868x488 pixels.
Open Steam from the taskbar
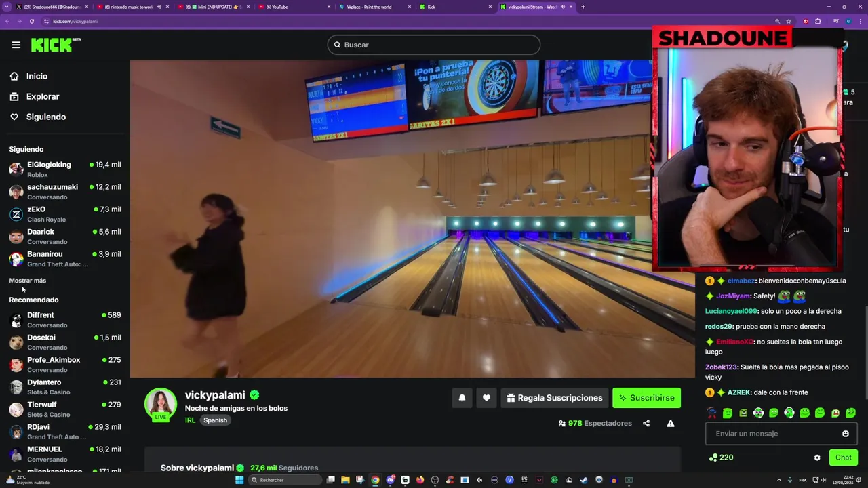(x=584, y=480)
